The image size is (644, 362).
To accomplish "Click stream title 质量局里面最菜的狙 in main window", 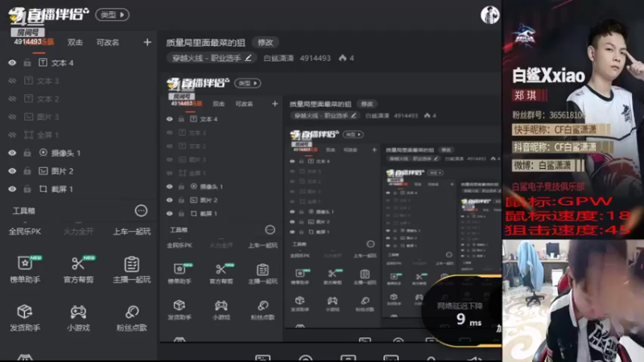I will [x=205, y=43].
